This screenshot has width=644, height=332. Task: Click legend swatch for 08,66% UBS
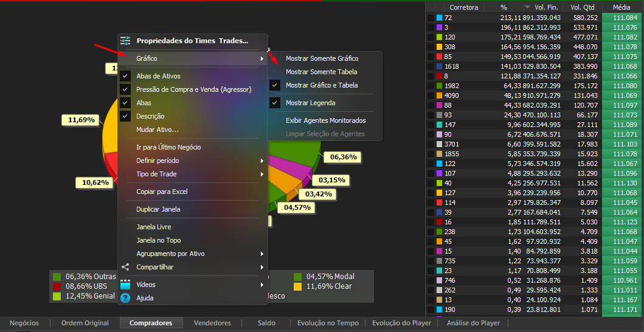pos(57,286)
